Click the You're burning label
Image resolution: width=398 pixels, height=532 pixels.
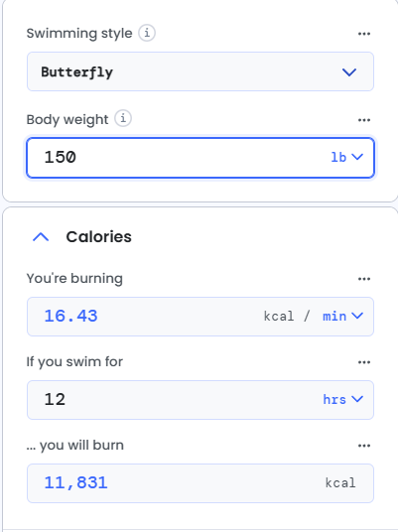(x=74, y=279)
